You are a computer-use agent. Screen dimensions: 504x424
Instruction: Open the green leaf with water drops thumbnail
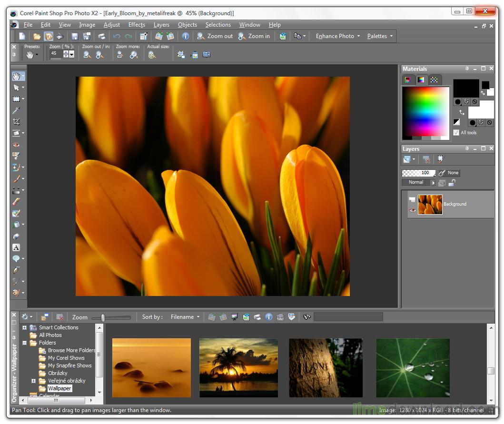click(413, 368)
